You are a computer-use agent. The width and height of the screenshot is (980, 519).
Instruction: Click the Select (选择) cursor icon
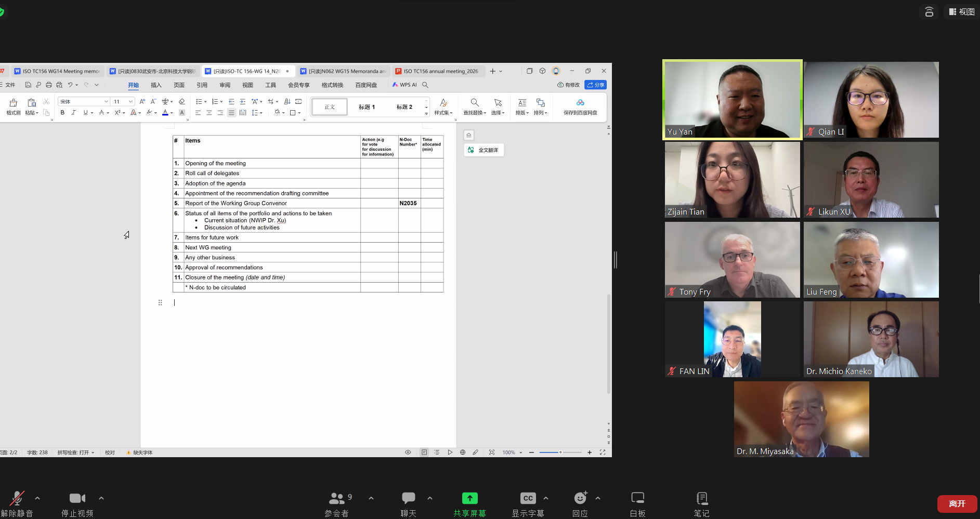pos(498,102)
